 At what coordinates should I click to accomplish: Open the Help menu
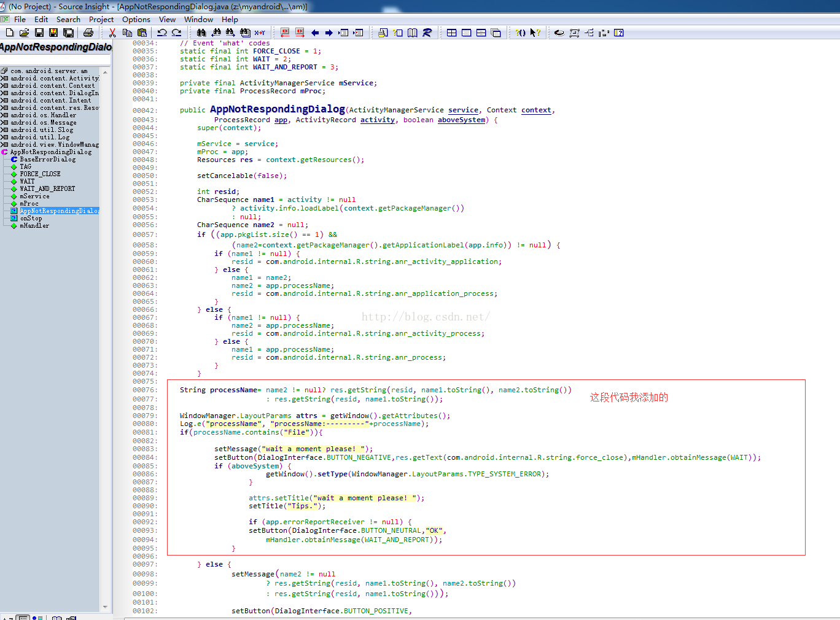point(230,20)
